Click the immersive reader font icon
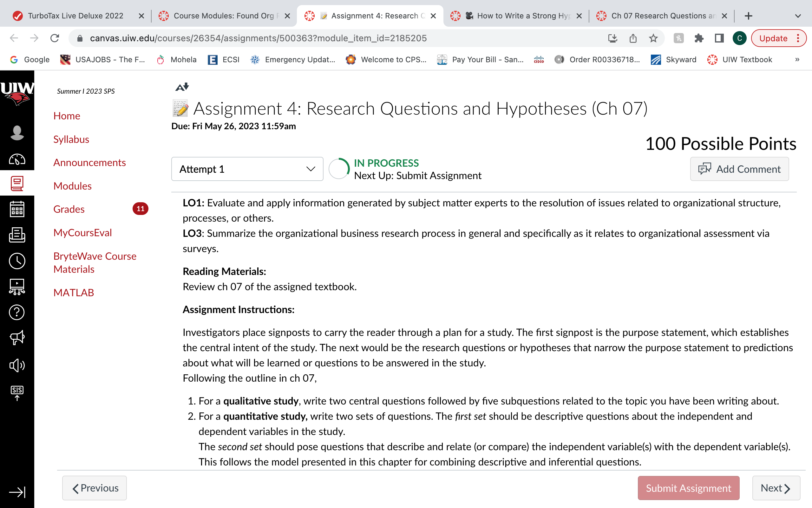The image size is (812, 508). [182, 87]
